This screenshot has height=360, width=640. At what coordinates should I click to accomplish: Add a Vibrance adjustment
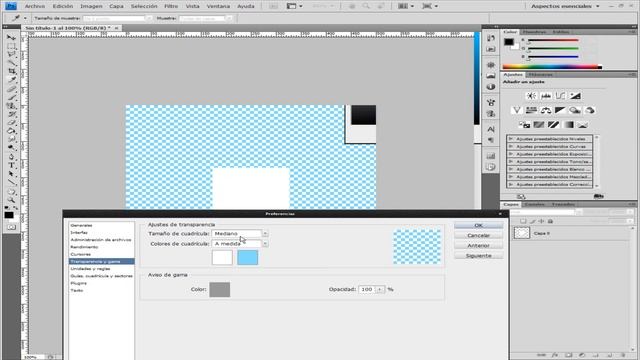517,110
